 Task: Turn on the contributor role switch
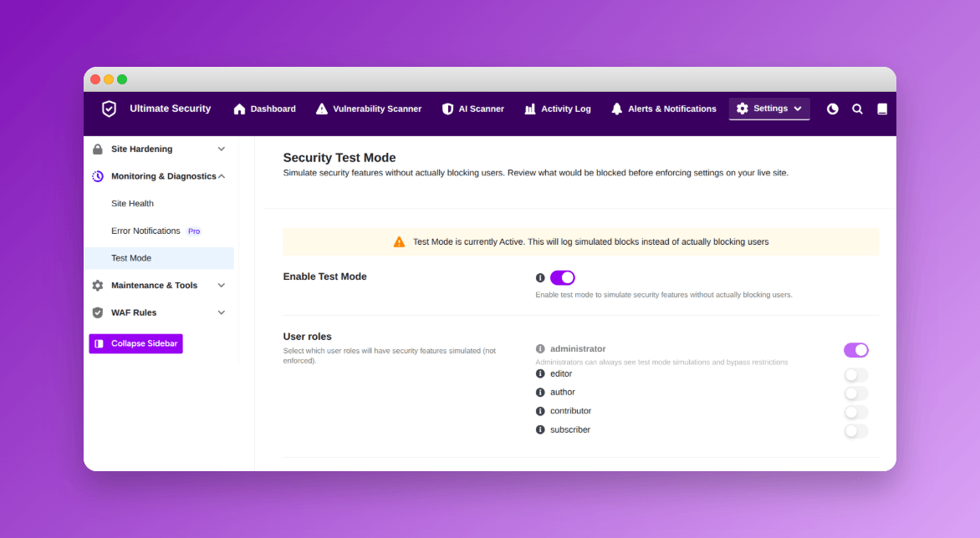tap(855, 412)
